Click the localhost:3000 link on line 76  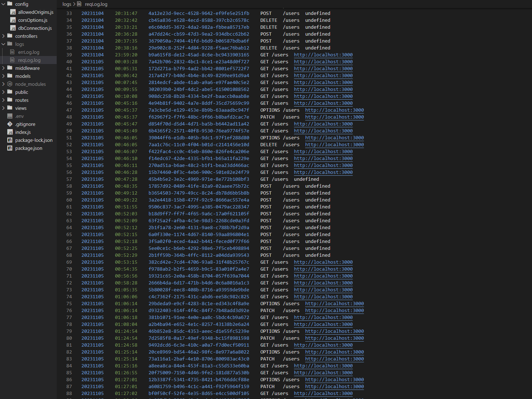point(334,311)
